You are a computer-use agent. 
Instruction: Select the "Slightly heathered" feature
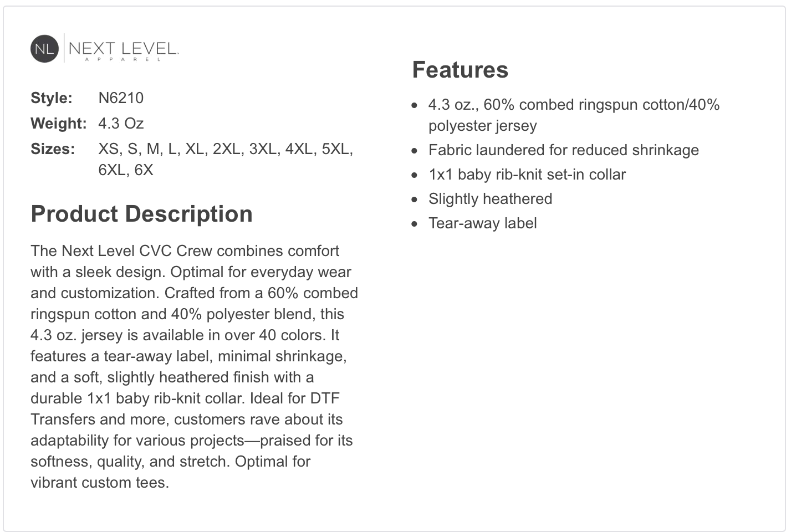click(x=490, y=199)
